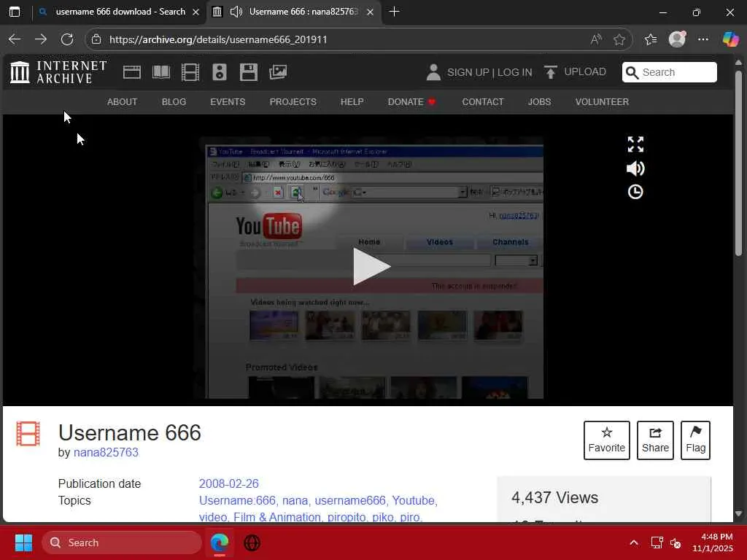
Task: Open EVENTS navigation item
Action: (228, 102)
